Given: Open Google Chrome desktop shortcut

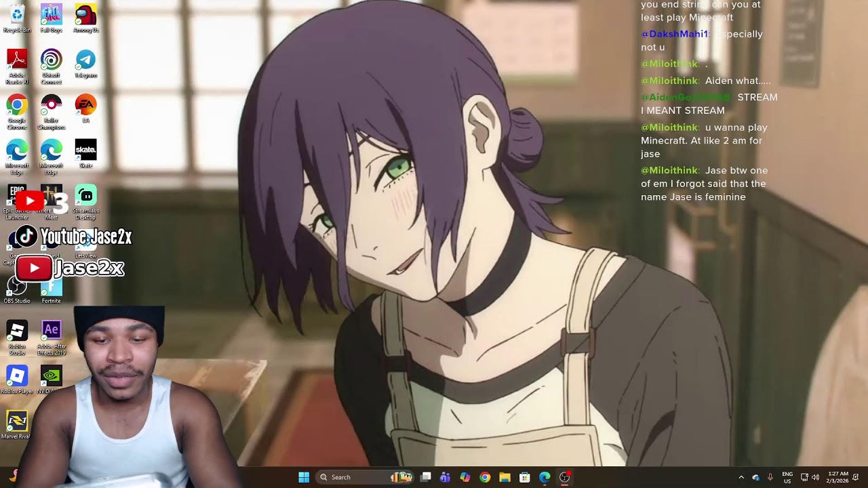Looking at the screenshot, I should 17,111.
